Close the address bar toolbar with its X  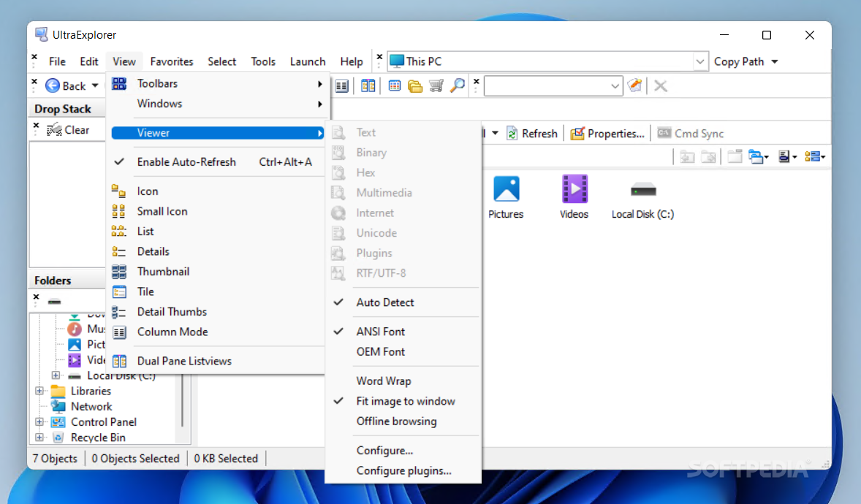click(379, 57)
